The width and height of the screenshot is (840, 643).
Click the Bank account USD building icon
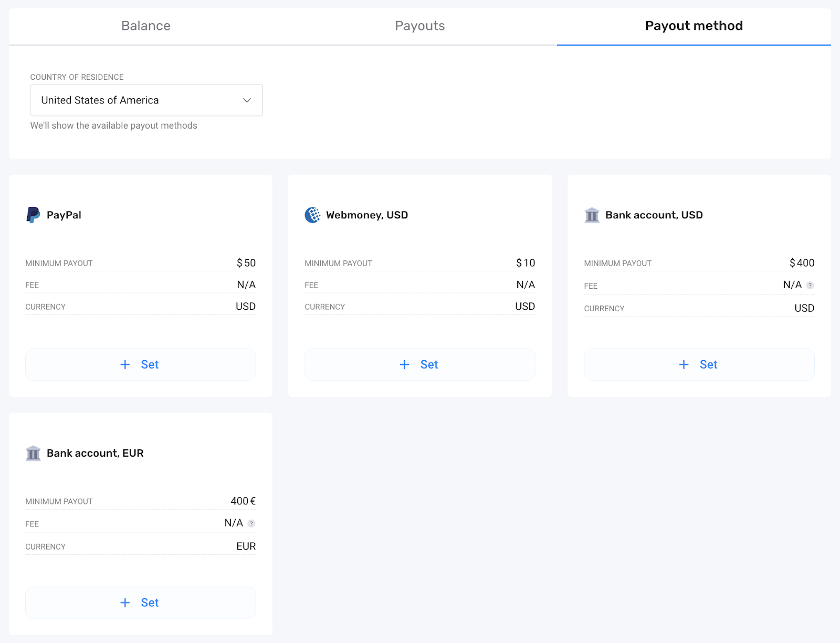(592, 215)
